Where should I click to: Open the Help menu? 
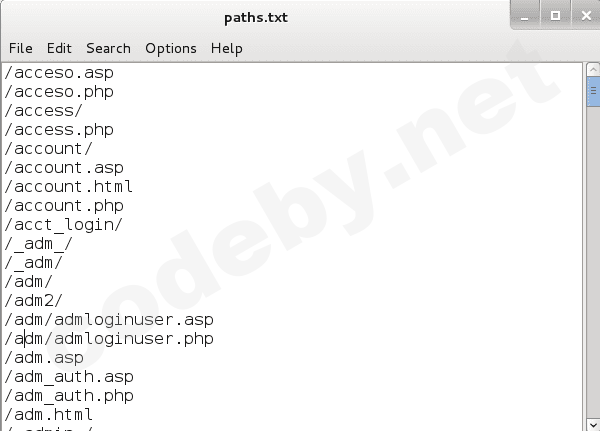227,48
